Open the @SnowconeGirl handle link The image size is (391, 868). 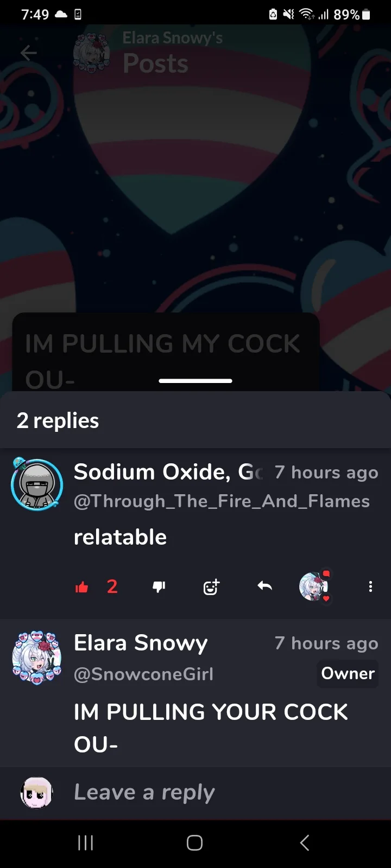tap(143, 674)
